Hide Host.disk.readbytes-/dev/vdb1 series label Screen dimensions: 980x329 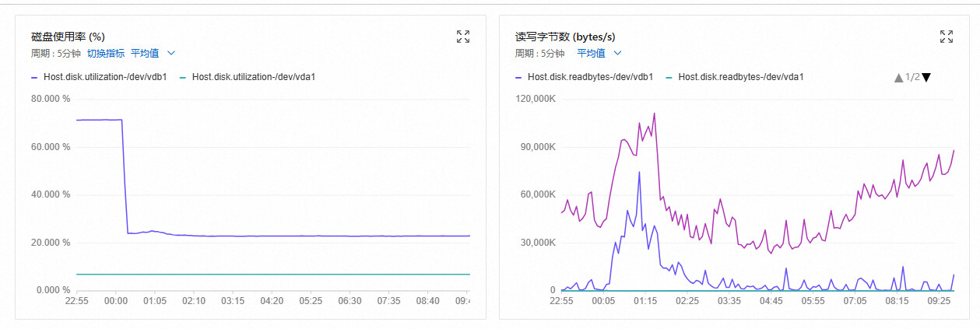pyautogui.click(x=590, y=77)
